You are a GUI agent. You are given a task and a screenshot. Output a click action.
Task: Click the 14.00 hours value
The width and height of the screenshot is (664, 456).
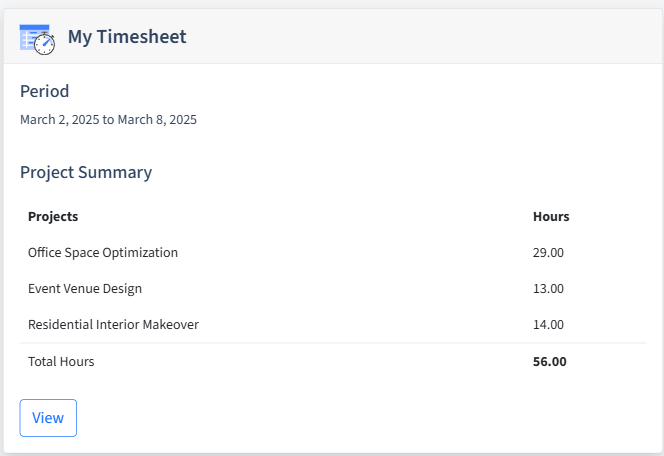click(x=548, y=325)
